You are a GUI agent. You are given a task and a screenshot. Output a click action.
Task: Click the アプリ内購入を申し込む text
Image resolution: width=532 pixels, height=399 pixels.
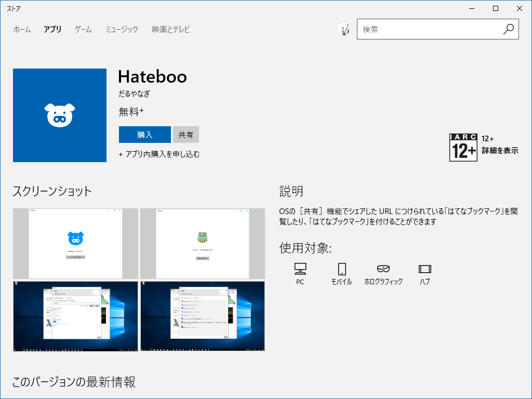[163, 154]
